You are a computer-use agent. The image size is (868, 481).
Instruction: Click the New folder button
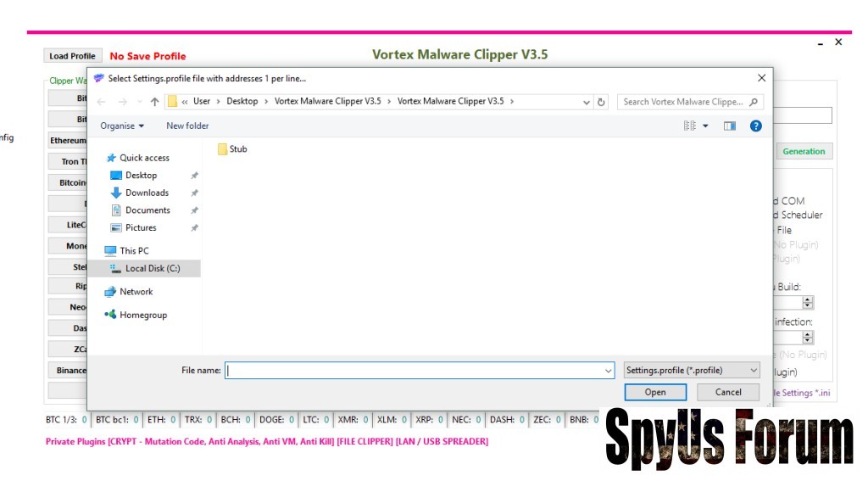coord(187,126)
